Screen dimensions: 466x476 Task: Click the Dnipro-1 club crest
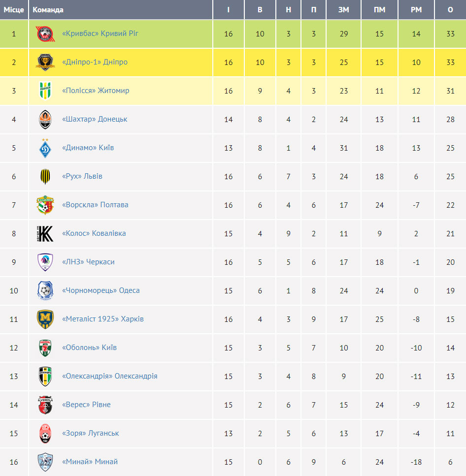point(45,62)
